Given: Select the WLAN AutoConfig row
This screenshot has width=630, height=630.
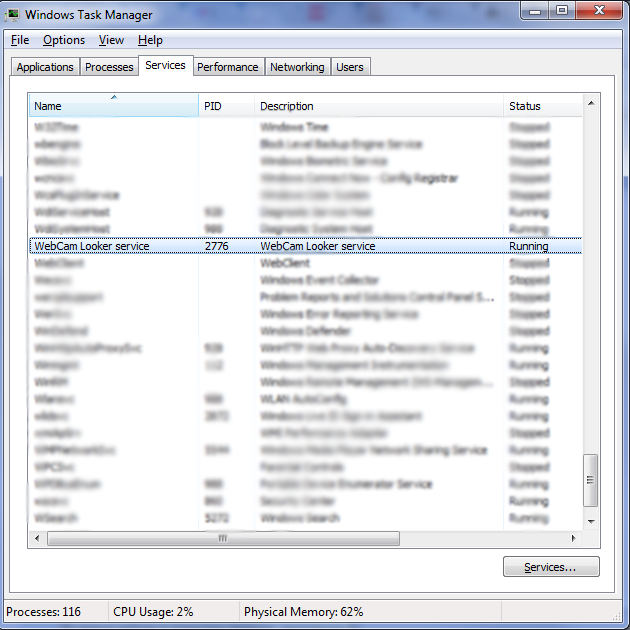Looking at the screenshot, I should [x=305, y=399].
